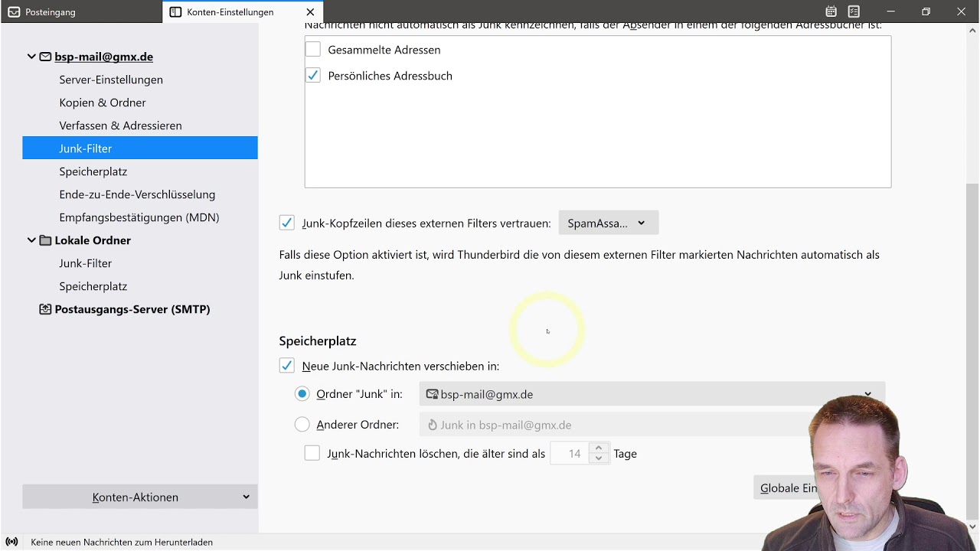Click the Lokale Ordner folder icon
This screenshot has height=551, width=980.
click(x=45, y=240)
